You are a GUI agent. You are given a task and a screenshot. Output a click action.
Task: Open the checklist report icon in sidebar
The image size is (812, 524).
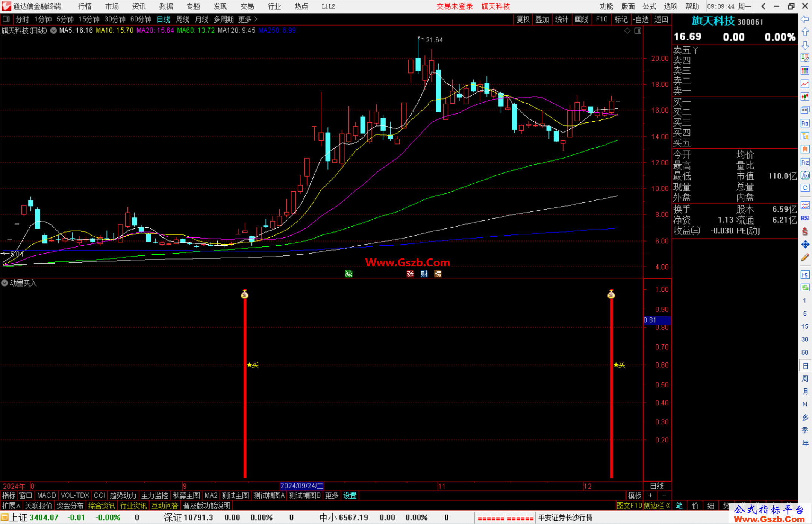pyautogui.click(x=805, y=58)
